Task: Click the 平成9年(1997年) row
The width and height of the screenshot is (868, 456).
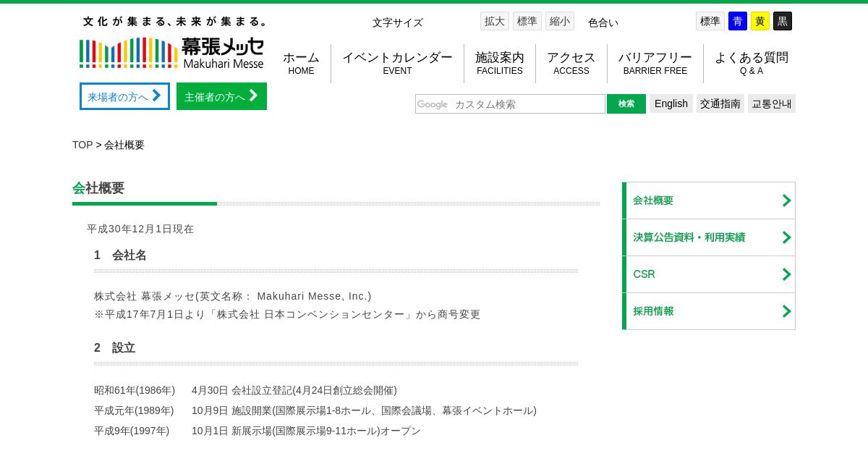Action: [258, 431]
